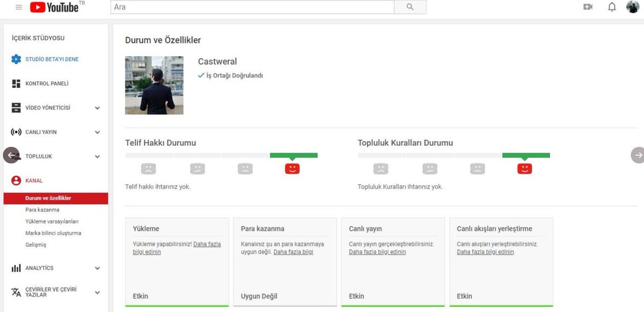This screenshot has height=312, width=644.
Task: Click the Durum ve Özellikler page title
Action: (163, 40)
